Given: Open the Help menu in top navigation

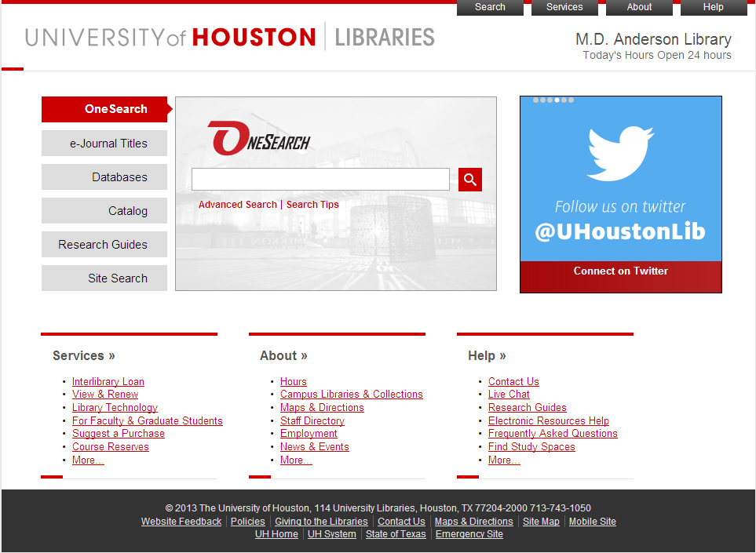Looking at the screenshot, I should point(714,7).
